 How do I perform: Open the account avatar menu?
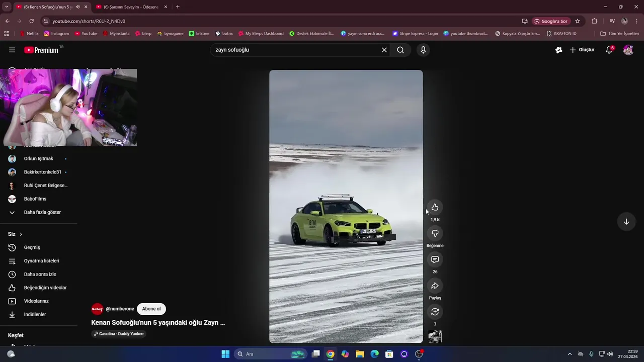pyautogui.click(x=628, y=50)
